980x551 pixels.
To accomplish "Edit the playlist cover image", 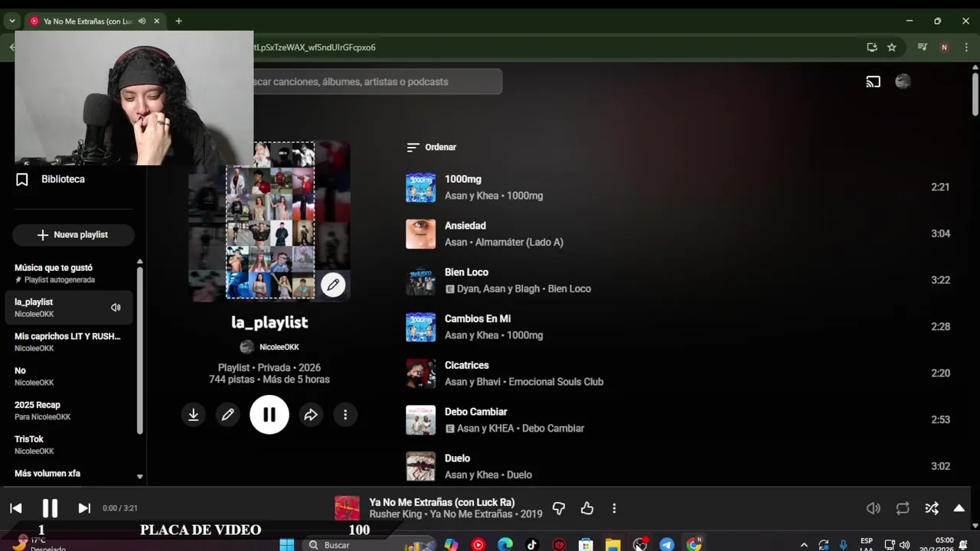I will coord(333,285).
